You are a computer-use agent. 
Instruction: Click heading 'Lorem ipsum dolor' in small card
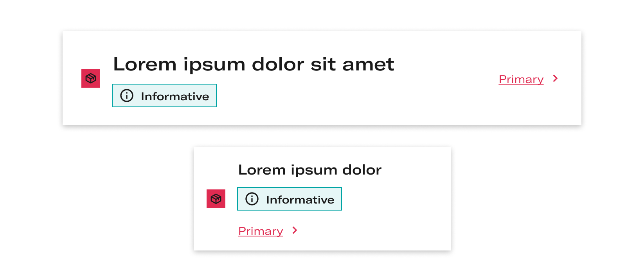tap(310, 170)
